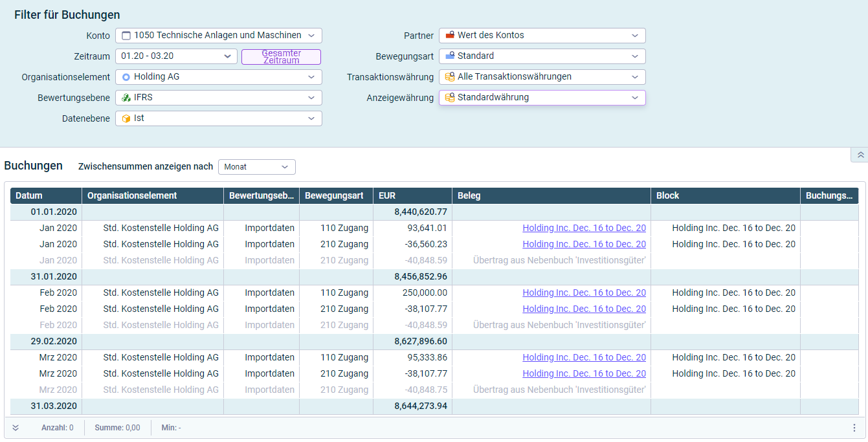Click the Min: - status entry

point(172,428)
